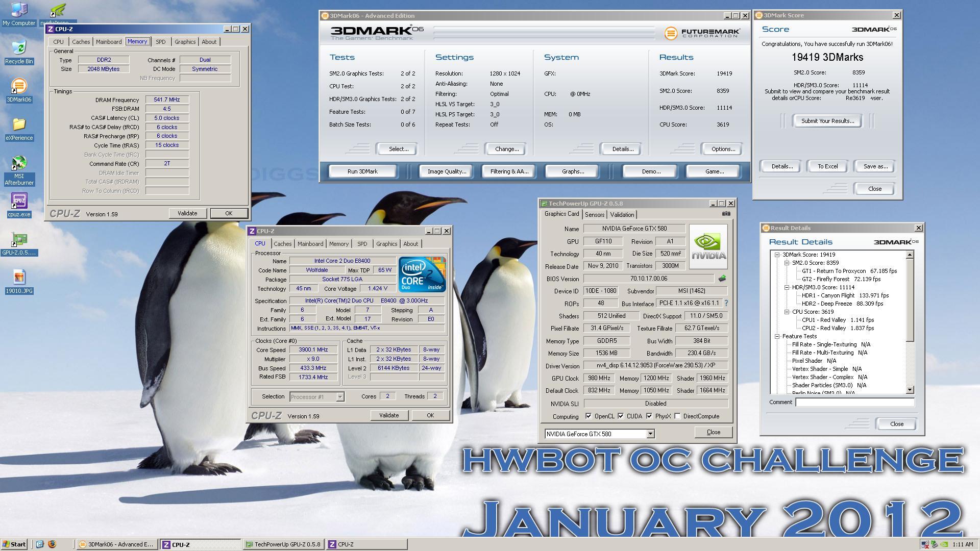This screenshot has height=551, width=980.
Task: Click the Internet Explorer quick launch icon
Action: (x=40, y=544)
